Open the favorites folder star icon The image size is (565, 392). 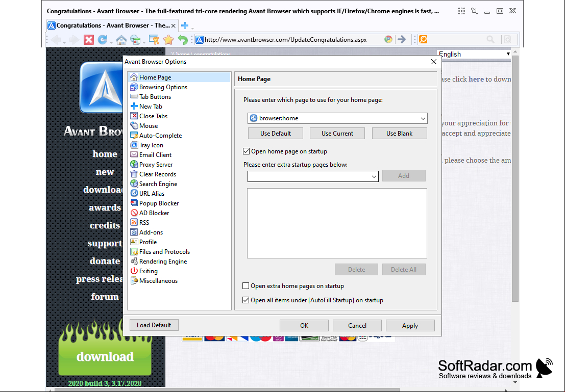click(154, 40)
